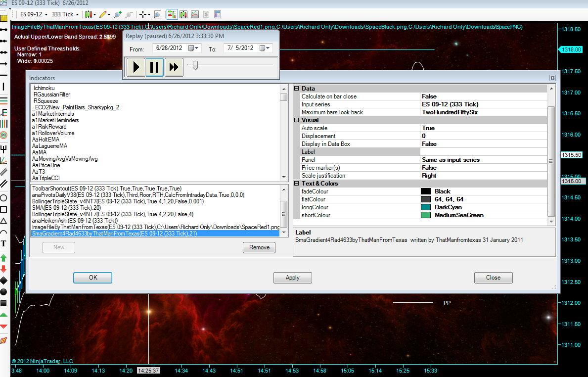588x377 pixels.
Task: Toggle the chart trader icon
Action: [x=172, y=15]
